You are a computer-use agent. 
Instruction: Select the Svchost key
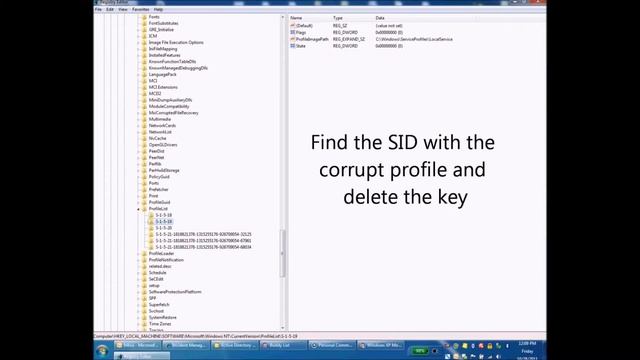click(156, 311)
